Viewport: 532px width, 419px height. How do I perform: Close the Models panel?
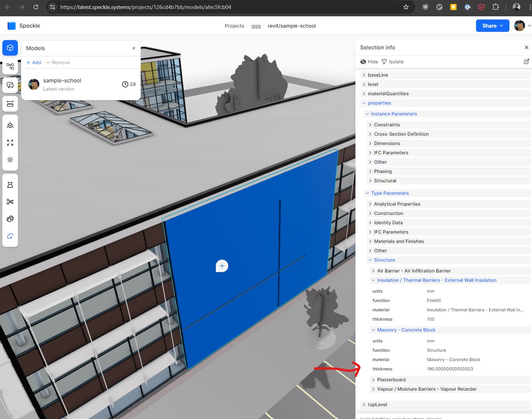coord(134,48)
